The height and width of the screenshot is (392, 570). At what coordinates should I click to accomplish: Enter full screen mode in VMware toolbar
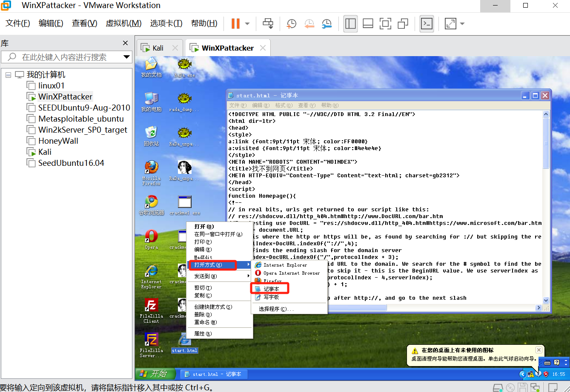tap(385, 24)
